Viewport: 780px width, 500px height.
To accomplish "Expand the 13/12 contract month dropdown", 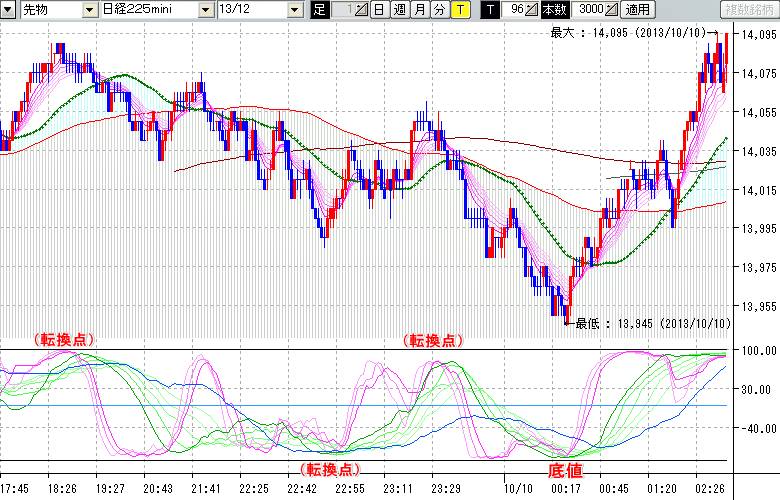I will point(294,10).
